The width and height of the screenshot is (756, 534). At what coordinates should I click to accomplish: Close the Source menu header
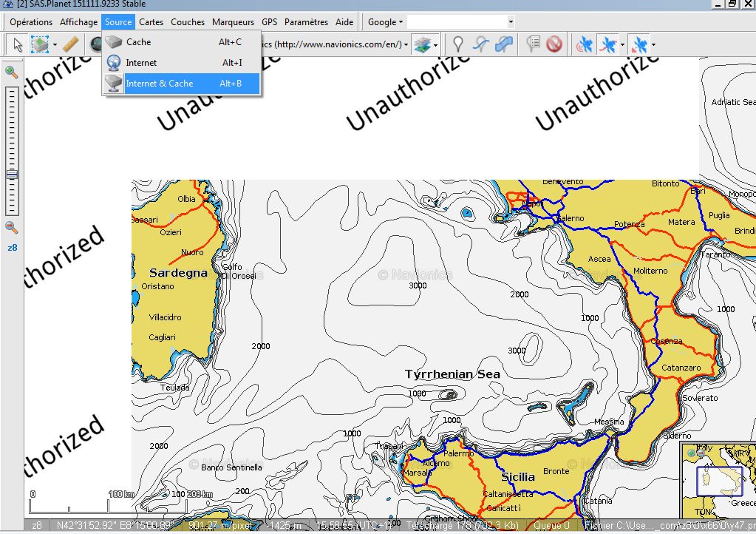coord(118,22)
